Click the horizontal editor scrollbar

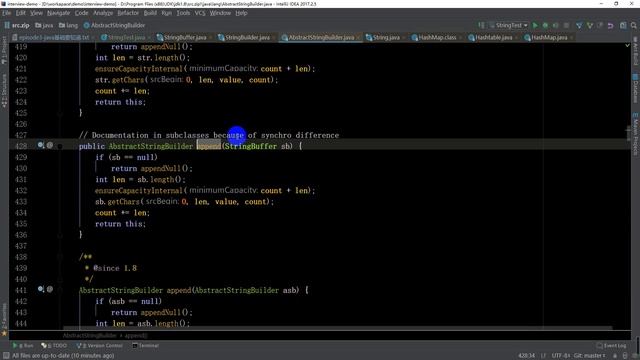point(338,327)
